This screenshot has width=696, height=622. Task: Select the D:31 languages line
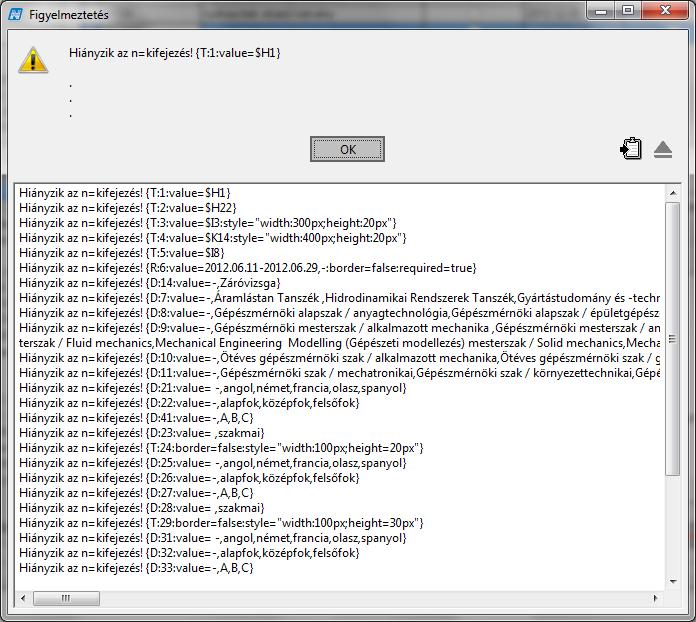pyautogui.click(x=213, y=538)
